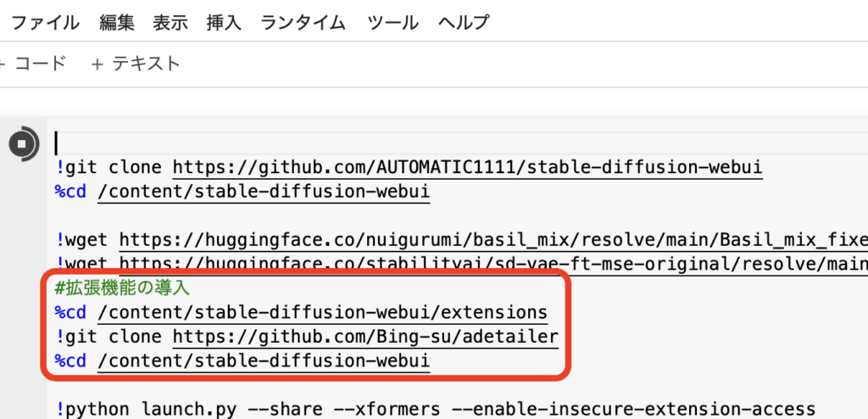Open the ツール menu
Screen dimensions: 868x419
point(393,23)
